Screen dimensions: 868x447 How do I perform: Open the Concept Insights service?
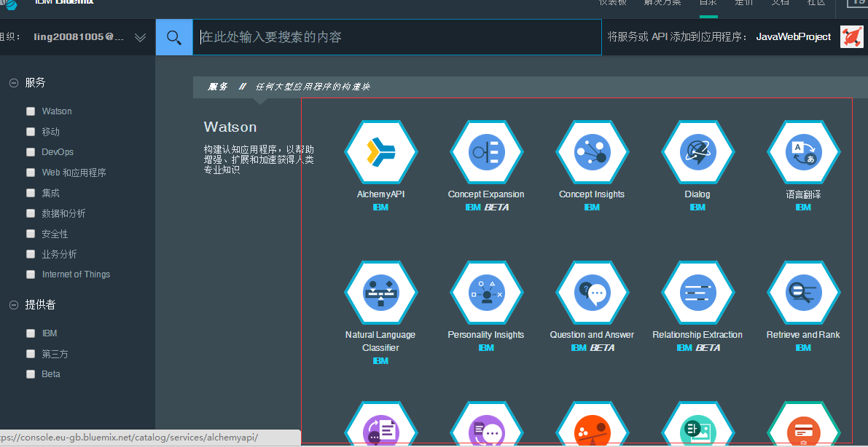tap(592, 152)
